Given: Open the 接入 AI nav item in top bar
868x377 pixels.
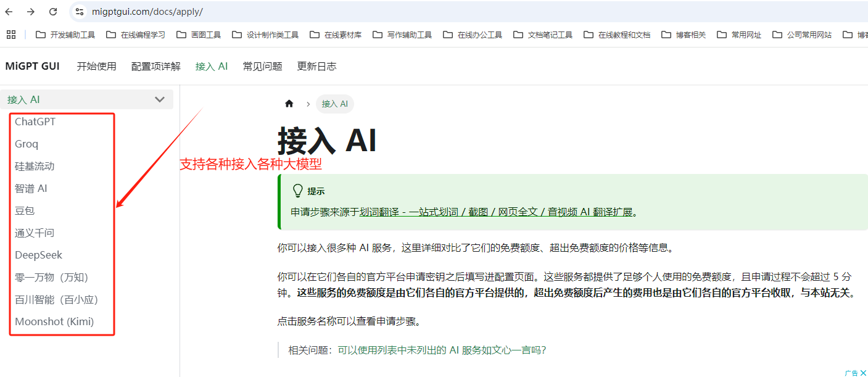Looking at the screenshot, I should click(x=212, y=66).
